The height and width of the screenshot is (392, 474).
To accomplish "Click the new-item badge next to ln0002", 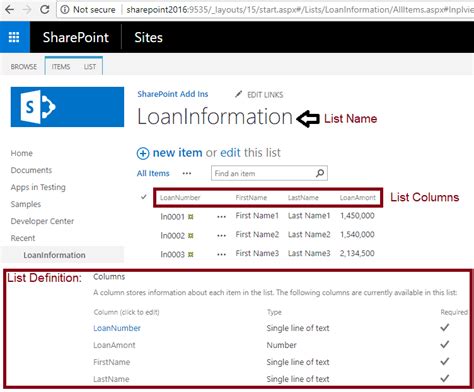I will pos(191,236).
